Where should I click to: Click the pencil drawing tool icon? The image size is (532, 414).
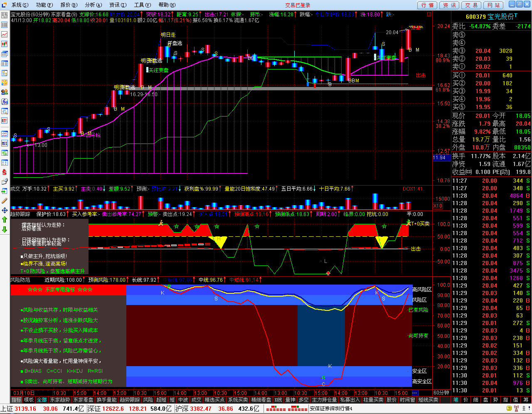click(5, 200)
